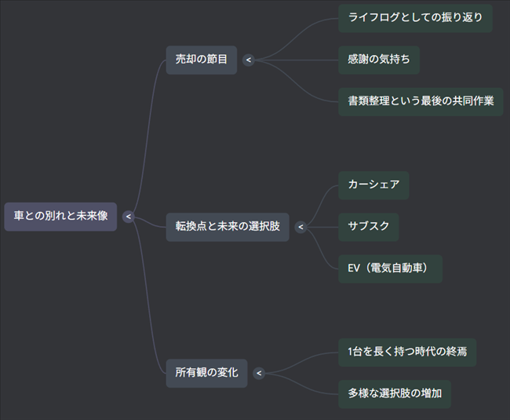Select the EV（電気自動車） leaf node
This screenshot has width=510, height=420.
[390, 268]
